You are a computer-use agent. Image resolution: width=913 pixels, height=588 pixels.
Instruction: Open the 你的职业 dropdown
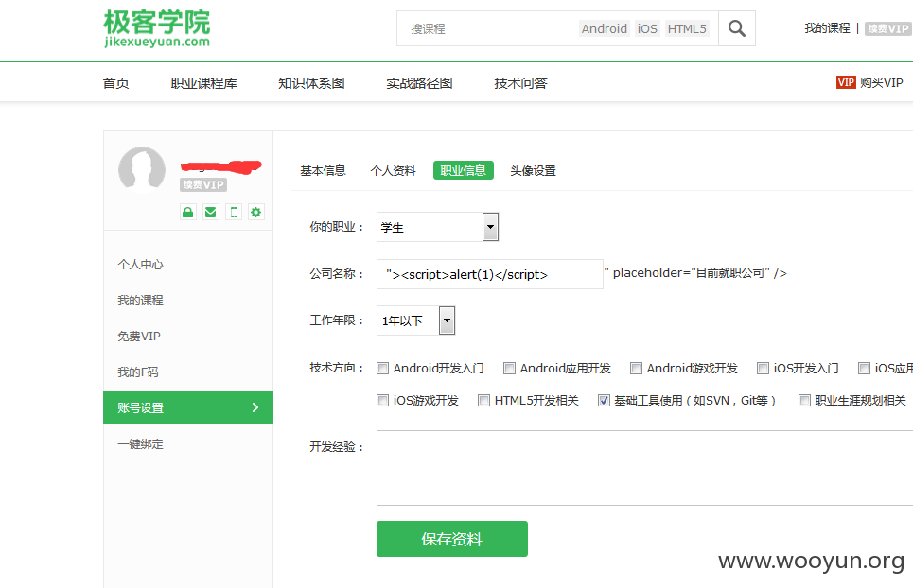pos(437,227)
